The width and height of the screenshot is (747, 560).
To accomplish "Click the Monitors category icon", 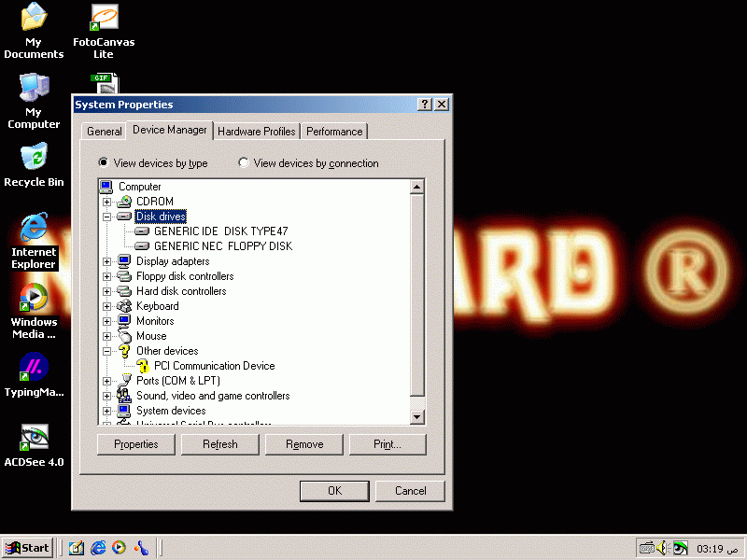I will click(124, 321).
